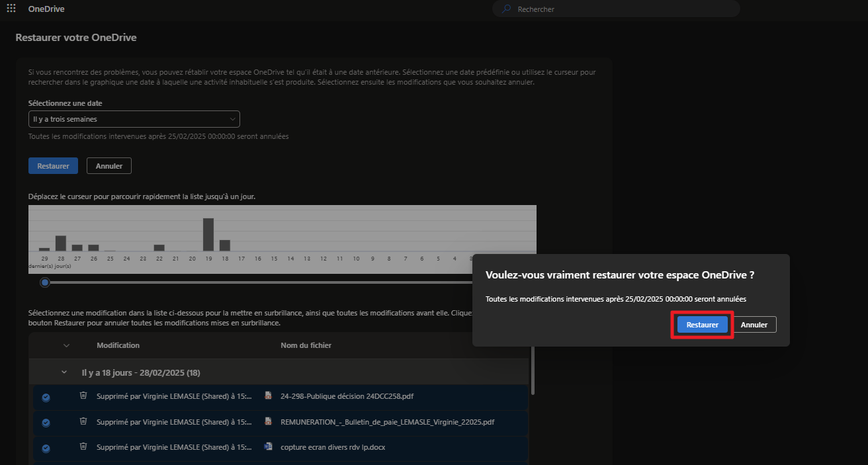Toggle the checkmark for the REMUNERATION bulletin row
Screen dimensions: 868x465
[46, 422]
